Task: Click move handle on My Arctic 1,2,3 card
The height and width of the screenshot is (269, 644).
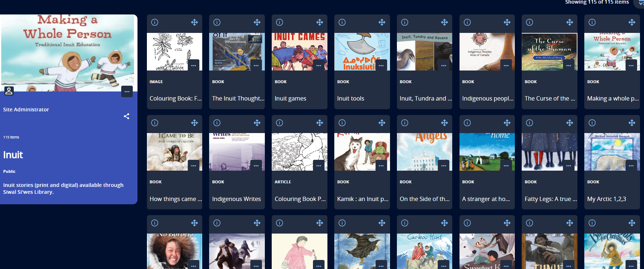Action: [632, 123]
